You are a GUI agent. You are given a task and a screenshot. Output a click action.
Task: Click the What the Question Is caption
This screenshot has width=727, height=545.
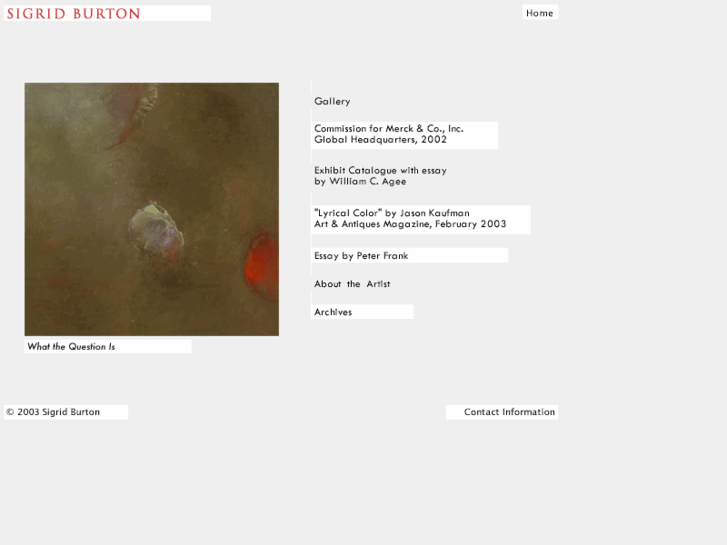tap(71, 347)
